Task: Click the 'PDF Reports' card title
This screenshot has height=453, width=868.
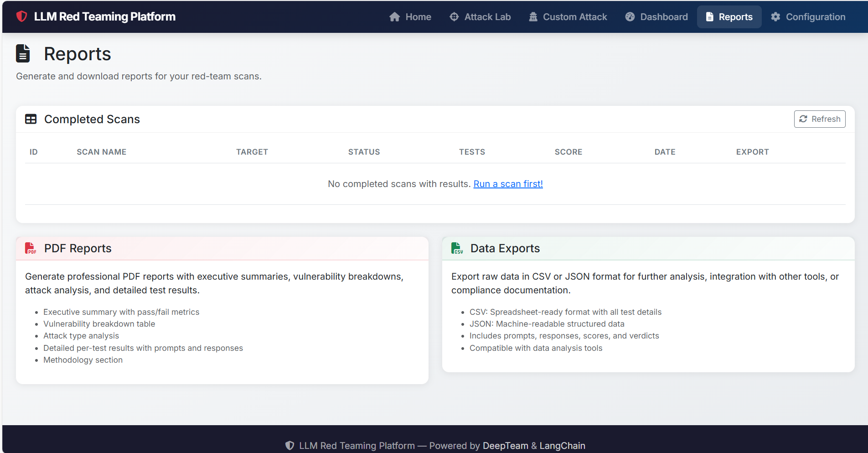Action: (x=78, y=248)
